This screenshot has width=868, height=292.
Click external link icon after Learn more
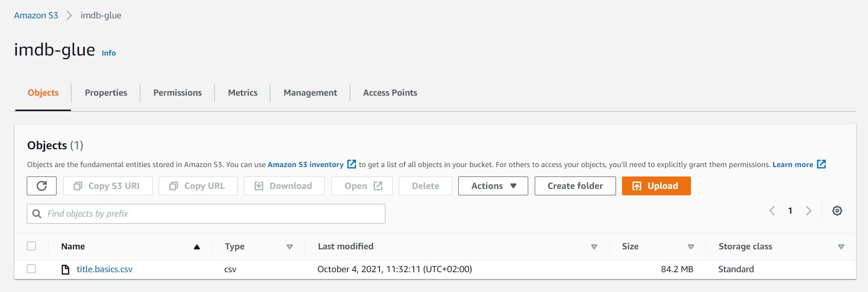point(821,164)
